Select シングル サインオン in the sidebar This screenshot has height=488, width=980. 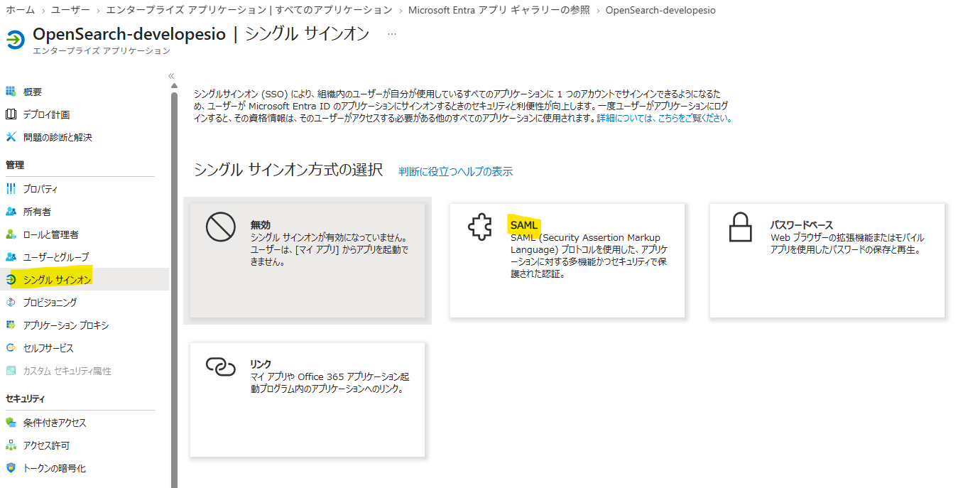(x=58, y=280)
